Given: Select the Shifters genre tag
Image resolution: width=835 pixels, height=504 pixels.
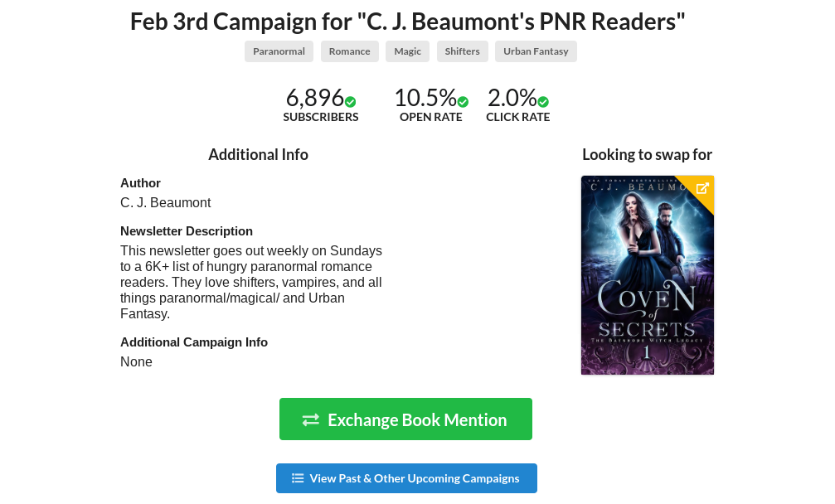Looking at the screenshot, I should click(462, 51).
